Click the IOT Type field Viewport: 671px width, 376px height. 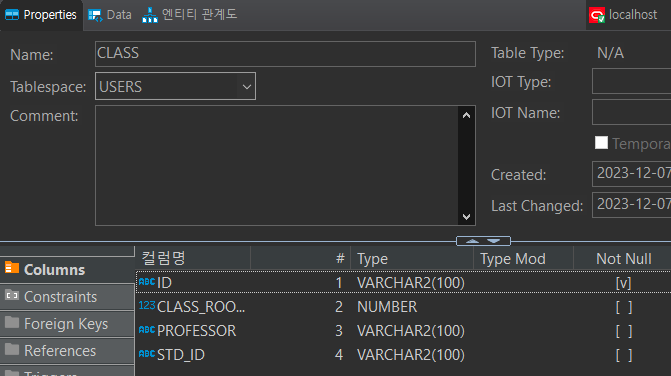[x=632, y=81]
